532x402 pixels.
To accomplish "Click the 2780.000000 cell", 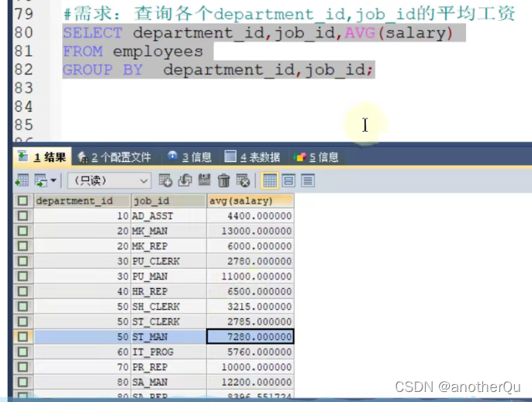I will (250, 261).
